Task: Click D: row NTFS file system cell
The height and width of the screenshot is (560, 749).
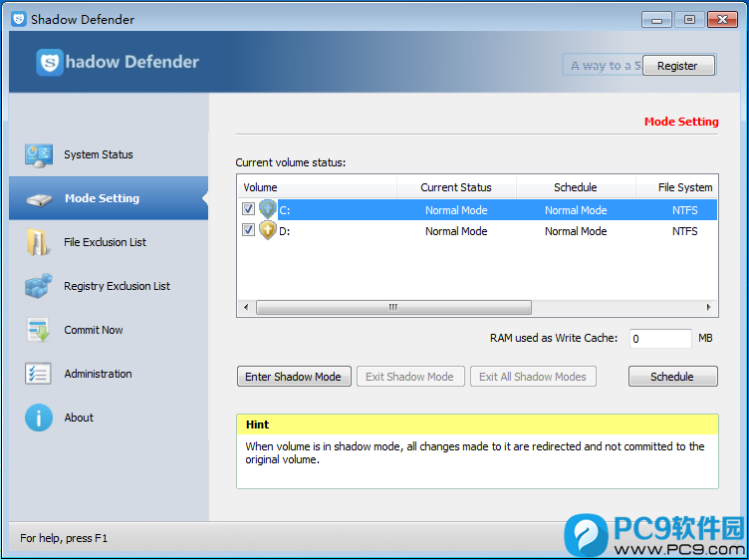Action: [x=685, y=231]
